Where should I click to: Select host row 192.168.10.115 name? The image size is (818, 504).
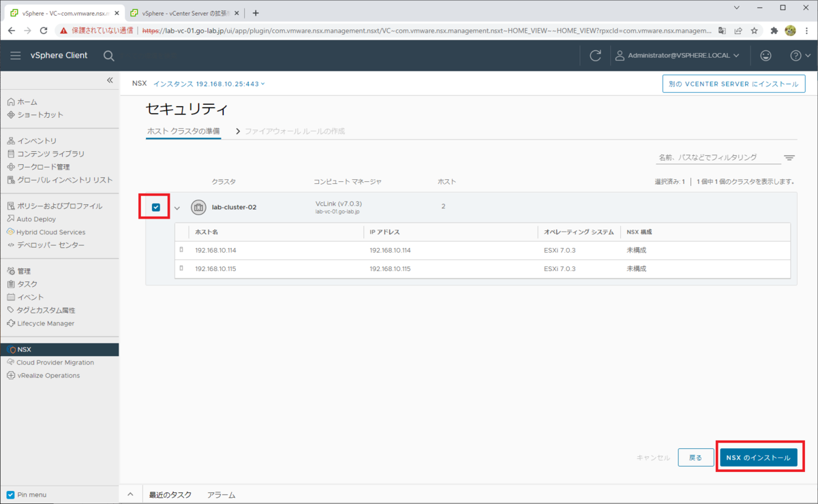point(215,268)
